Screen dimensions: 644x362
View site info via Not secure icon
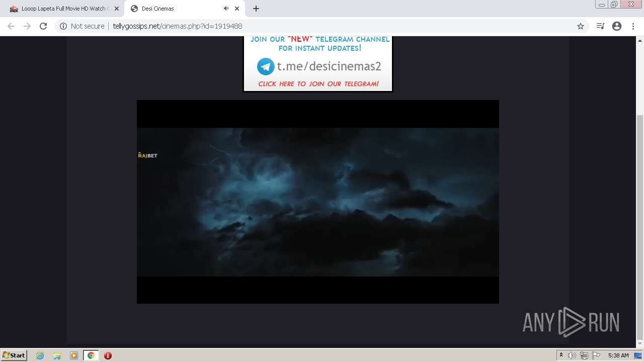[63, 26]
